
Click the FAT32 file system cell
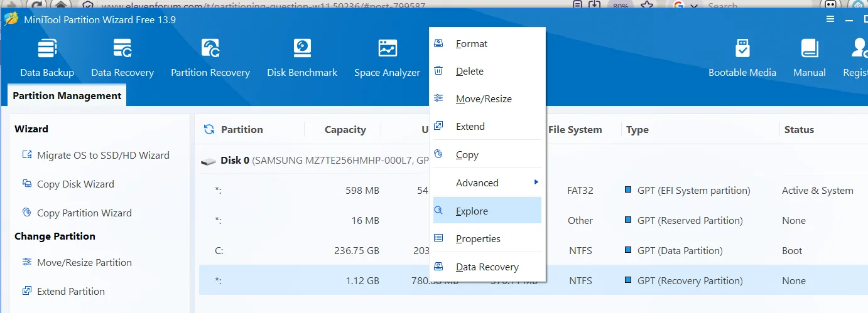580,191
